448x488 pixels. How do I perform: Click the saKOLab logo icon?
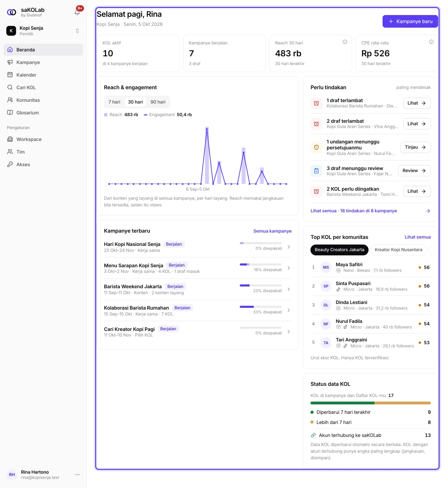pos(12,12)
